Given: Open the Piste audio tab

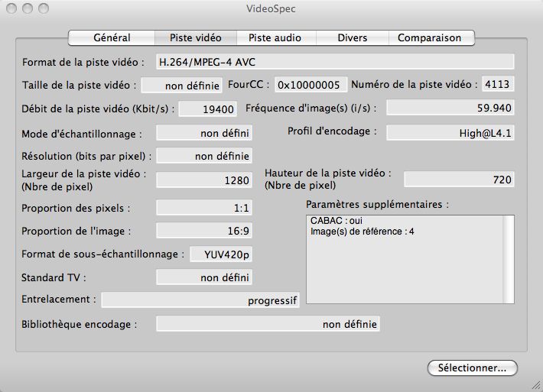Looking at the screenshot, I should click(x=275, y=37).
